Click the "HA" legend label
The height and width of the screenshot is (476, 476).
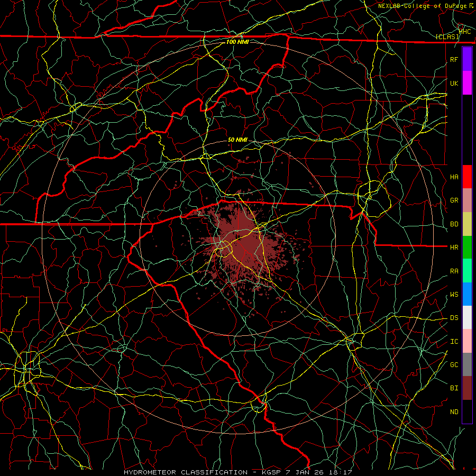(454, 177)
